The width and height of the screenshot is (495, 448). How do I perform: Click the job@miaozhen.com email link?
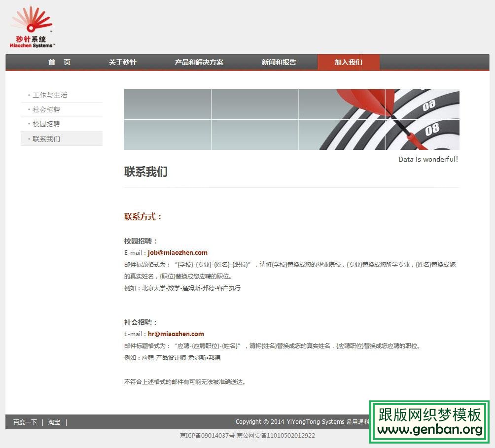coord(177,252)
